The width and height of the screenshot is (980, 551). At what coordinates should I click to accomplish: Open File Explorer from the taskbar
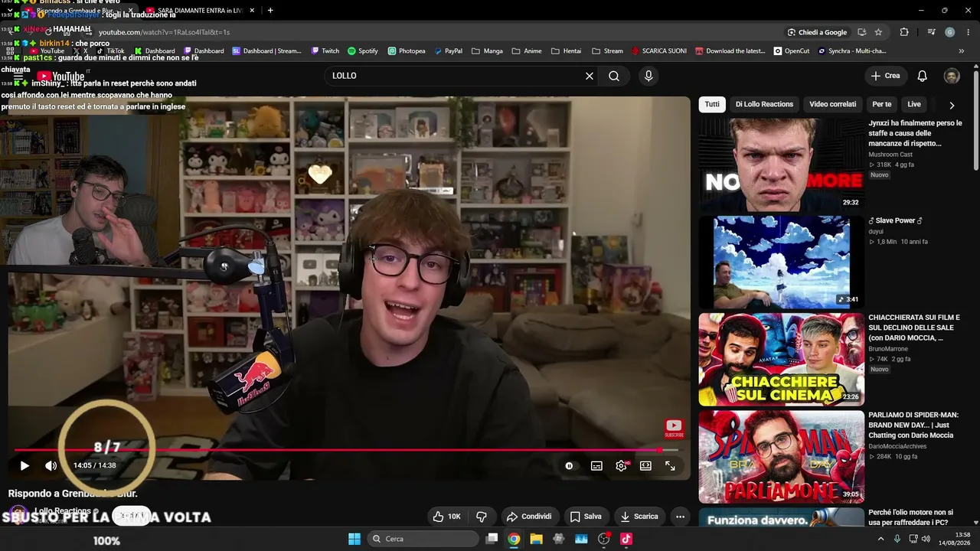536,539
